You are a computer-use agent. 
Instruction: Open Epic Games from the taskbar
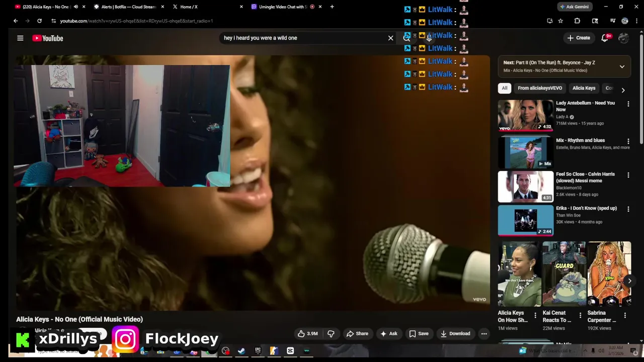click(258, 351)
